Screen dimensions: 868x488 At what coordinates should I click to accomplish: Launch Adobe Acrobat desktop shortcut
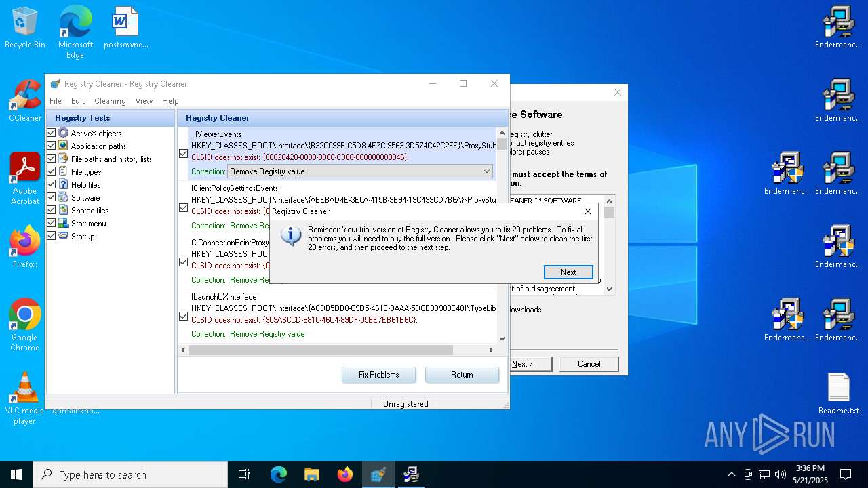[24, 180]
